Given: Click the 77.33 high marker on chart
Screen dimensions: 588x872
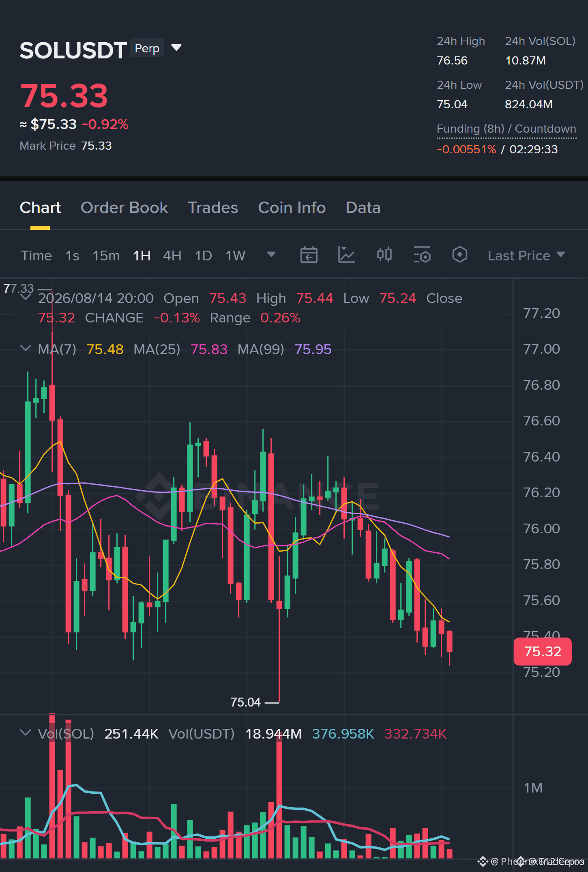Looking at the screenshot, I should 19,288.
